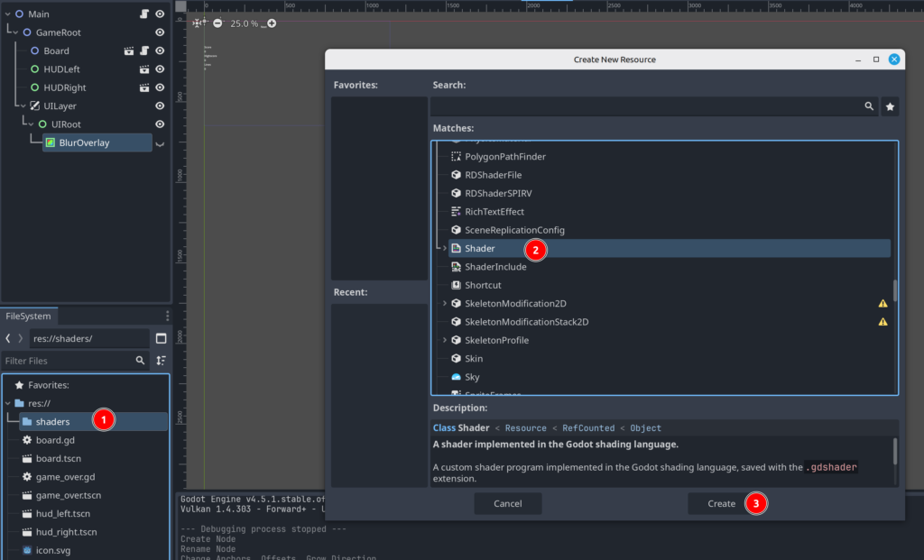Toggle the FileSystem split mode icon
The image size is (924, 560).
click(x=161, y=339)
